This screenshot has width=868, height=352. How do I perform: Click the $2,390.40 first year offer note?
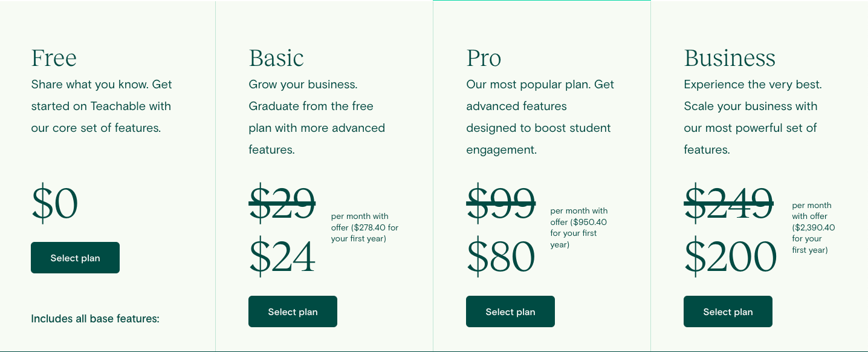(813, 227)
